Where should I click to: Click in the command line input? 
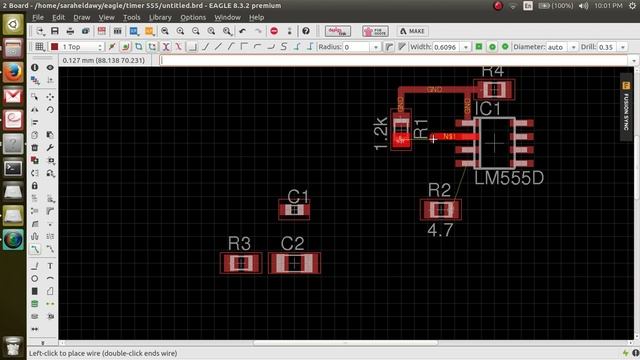point(394,60)
